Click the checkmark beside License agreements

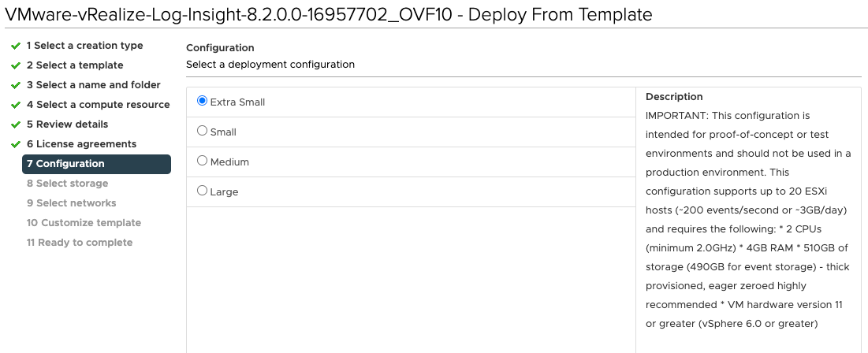pos(16,144)
